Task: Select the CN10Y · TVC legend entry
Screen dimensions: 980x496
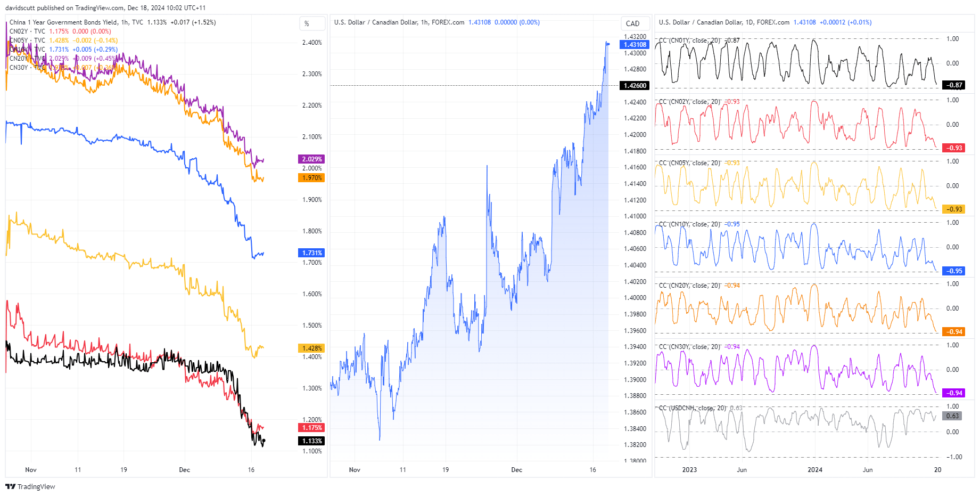Action: pos(27,50)
